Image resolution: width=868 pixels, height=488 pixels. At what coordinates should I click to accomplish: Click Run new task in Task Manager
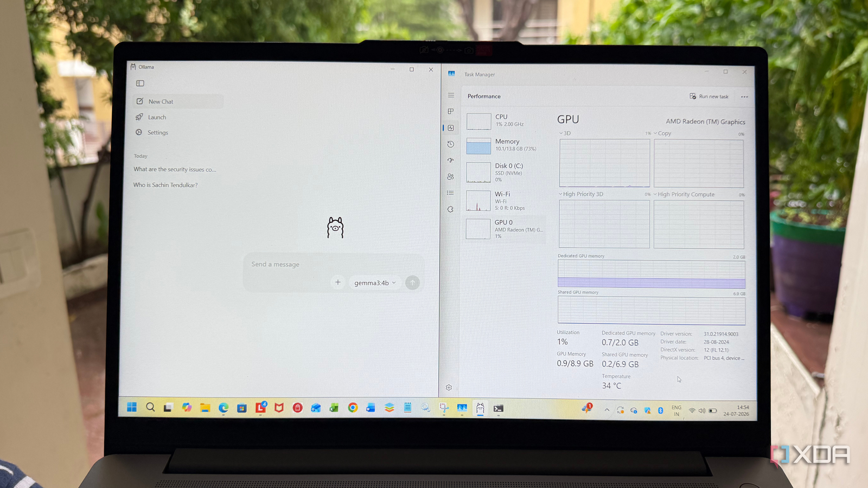[709, 97]
